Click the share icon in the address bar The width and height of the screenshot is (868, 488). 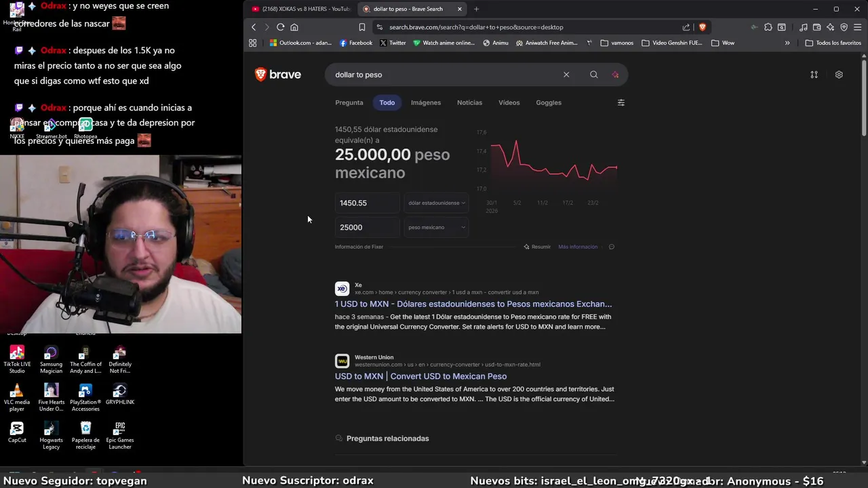[x=686, y=27]
